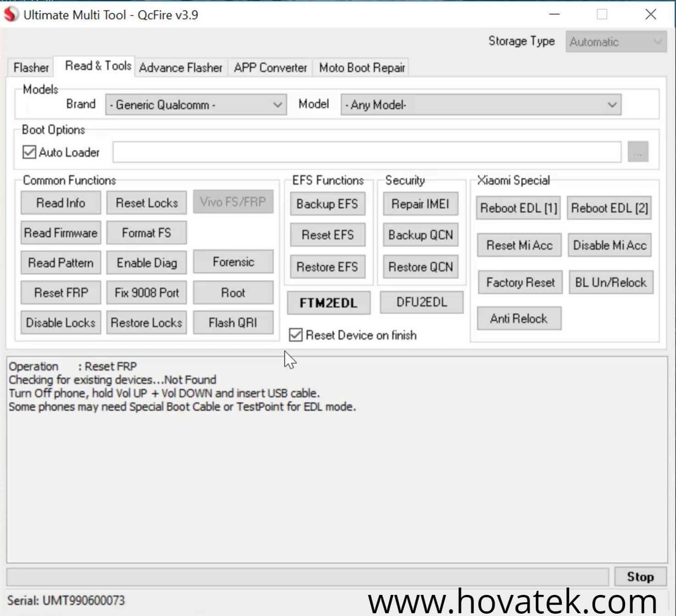Close the QcFire window
The height and width of the screenshot is (616, 676).
point(650,15)
